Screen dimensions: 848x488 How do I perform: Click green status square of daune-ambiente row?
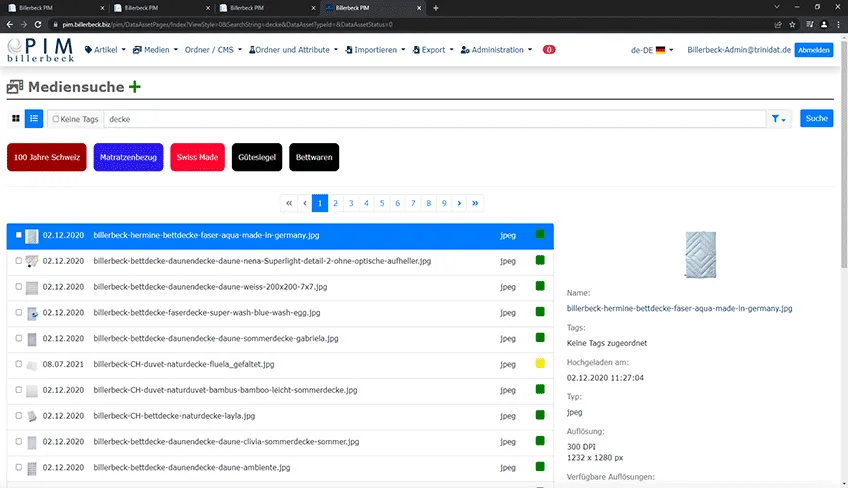point(540,466)
